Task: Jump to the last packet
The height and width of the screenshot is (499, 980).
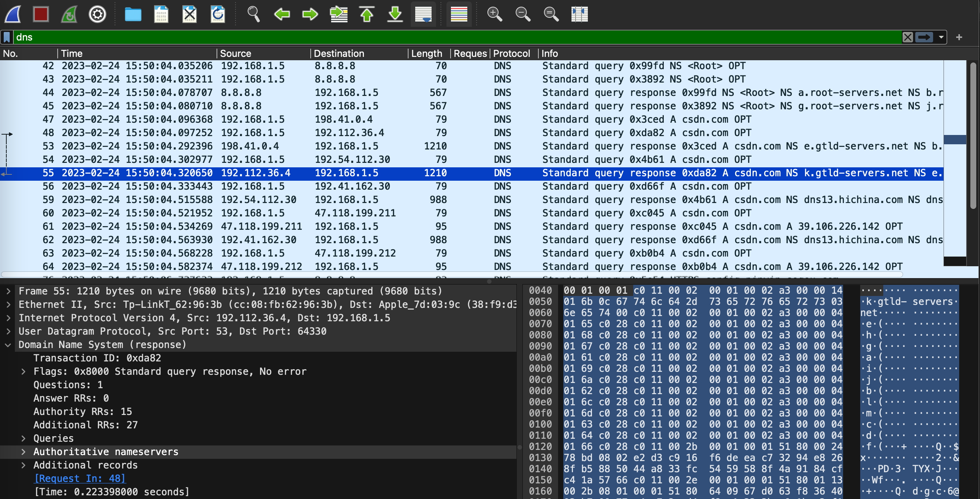Action: pyautogui.click(x=395, y=15)
